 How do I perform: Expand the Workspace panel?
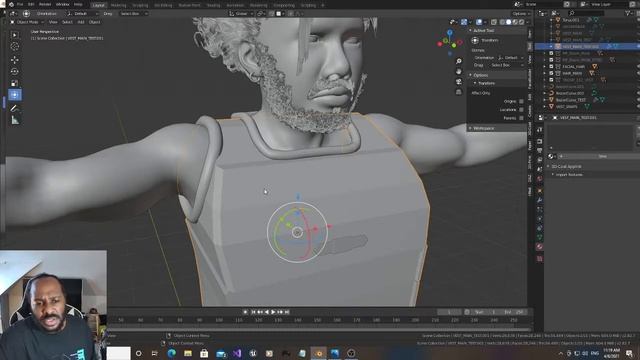click(x=470, y=128)
